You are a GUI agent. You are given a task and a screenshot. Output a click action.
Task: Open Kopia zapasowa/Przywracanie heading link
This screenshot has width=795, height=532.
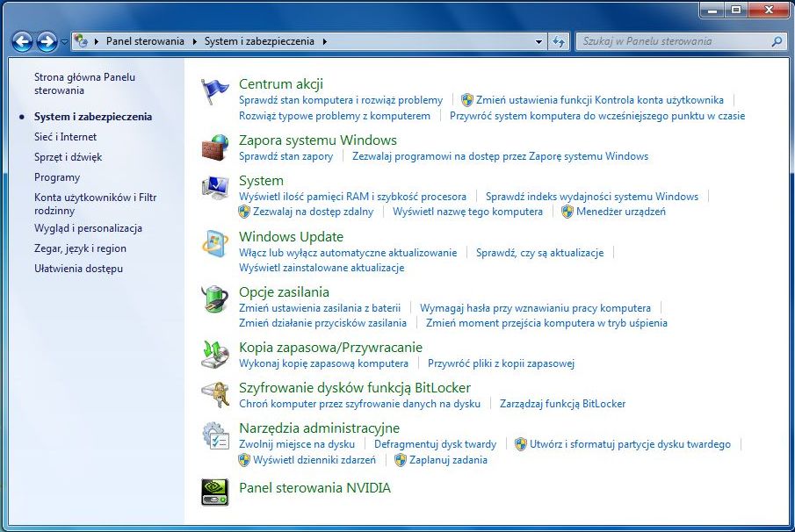[330, 348]
